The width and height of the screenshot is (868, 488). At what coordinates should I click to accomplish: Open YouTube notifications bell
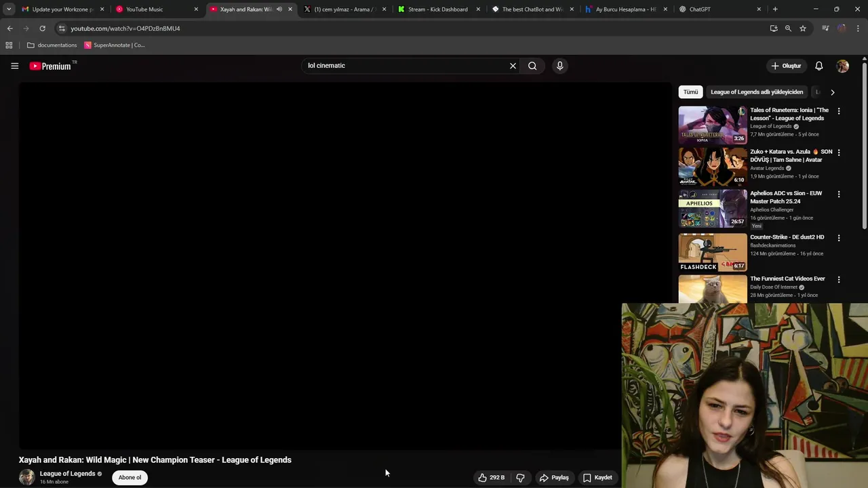point(818,66)
